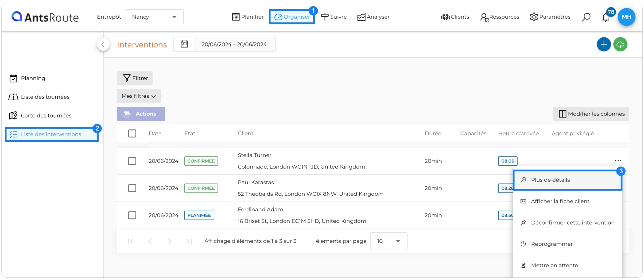Click CONFIRMÉE status of Stella Turner
Screen dimensions: 644x280
tap(201, 161)
